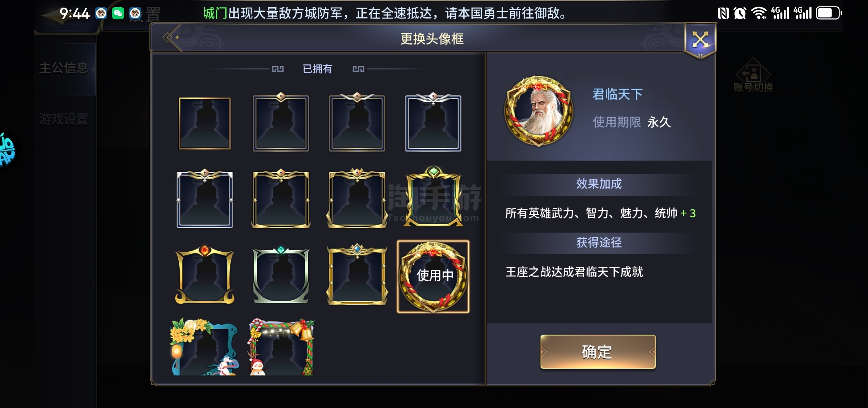Select the silver winged white-bordered frame
Screen dimensions: 868x408
433,122
